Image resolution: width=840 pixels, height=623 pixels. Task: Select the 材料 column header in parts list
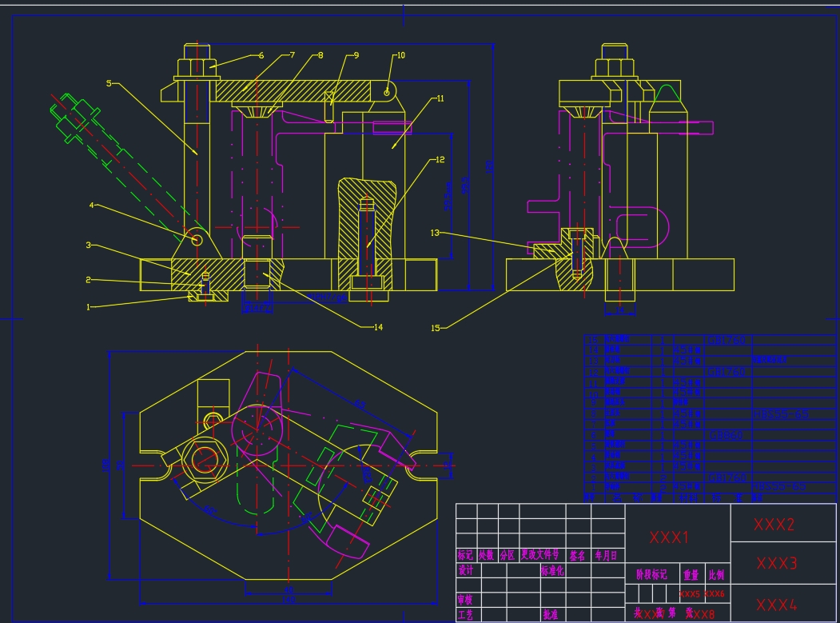click(688, 497)
